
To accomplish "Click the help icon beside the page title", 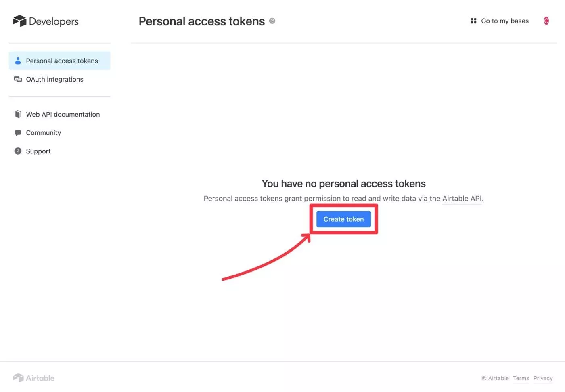I will click(x=272, y=21).
